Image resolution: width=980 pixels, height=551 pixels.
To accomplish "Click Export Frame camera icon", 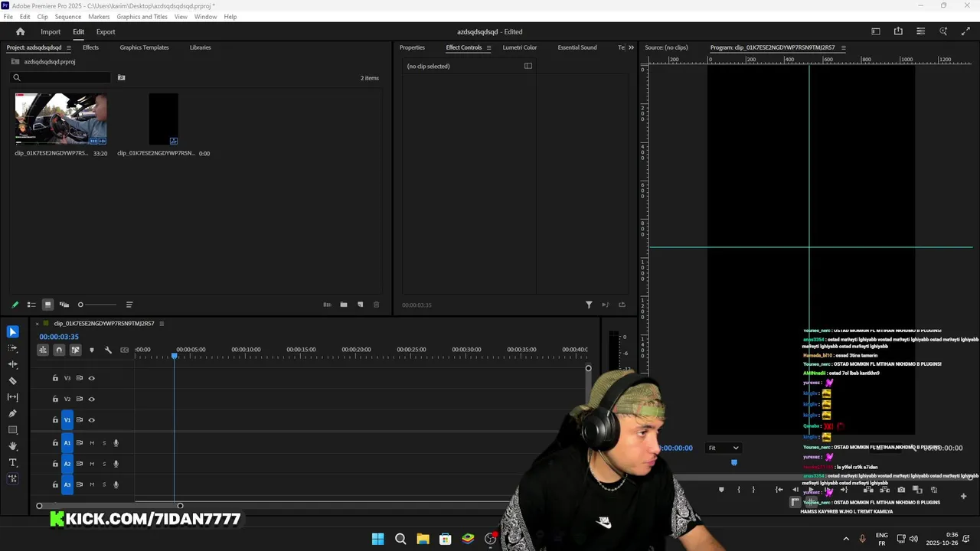I will tap(901, 490).
